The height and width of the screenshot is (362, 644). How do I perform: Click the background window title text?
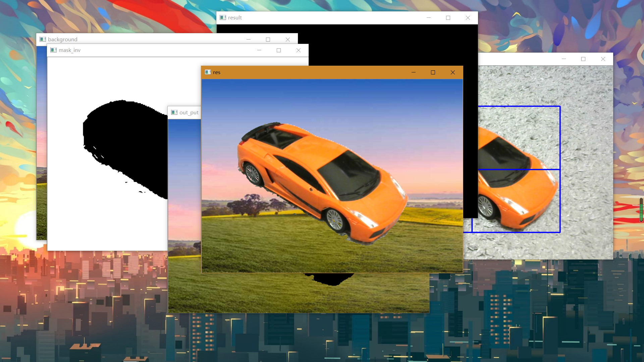point(63,39)
